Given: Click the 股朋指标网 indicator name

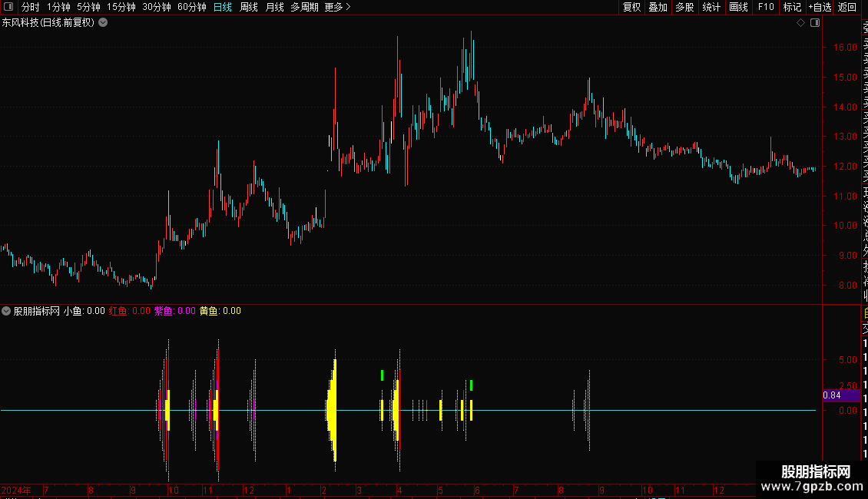Looking at the screenshot, I should [x=37, y=311].
